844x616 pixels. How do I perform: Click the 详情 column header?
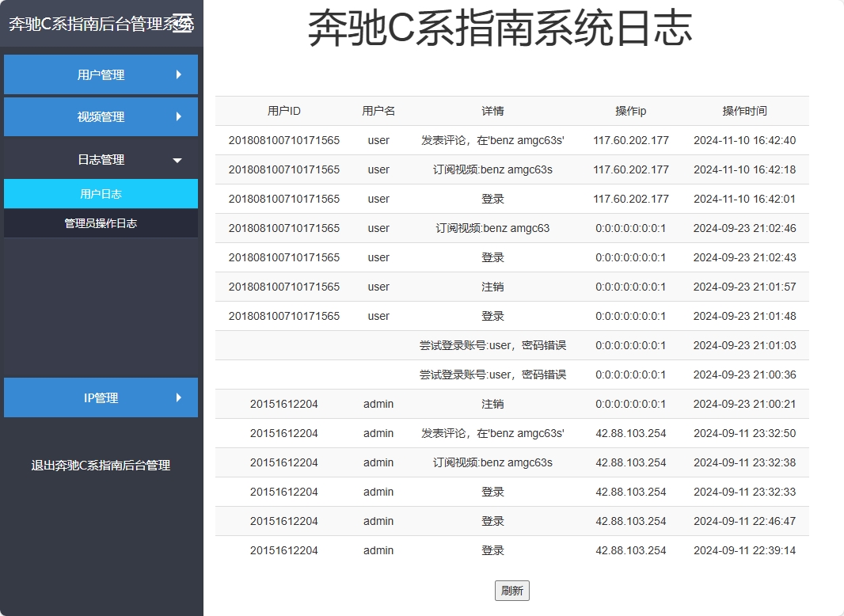493,111
